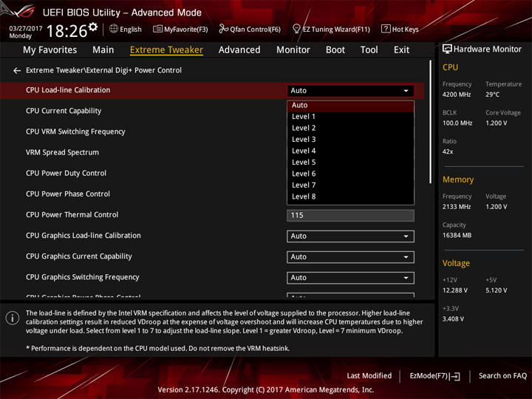Select the VRM Spread Spectrum row
Screen dimensions: 532x399
(x=62, y=152)
